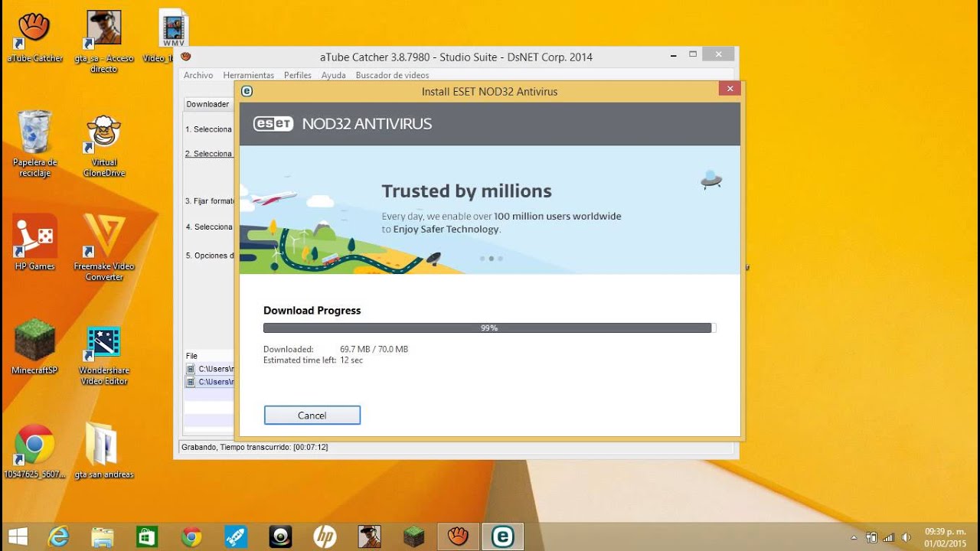The height and width of the screenshot is (551, 980).
Task: Click the '1. Selecciona' step label
Action: 208,129
